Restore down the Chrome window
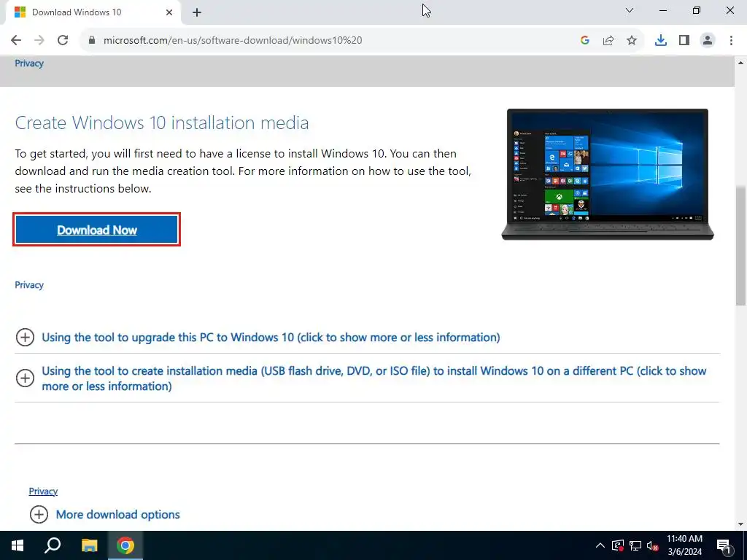This screenshot has width=747, height=560. pos(697,10)
